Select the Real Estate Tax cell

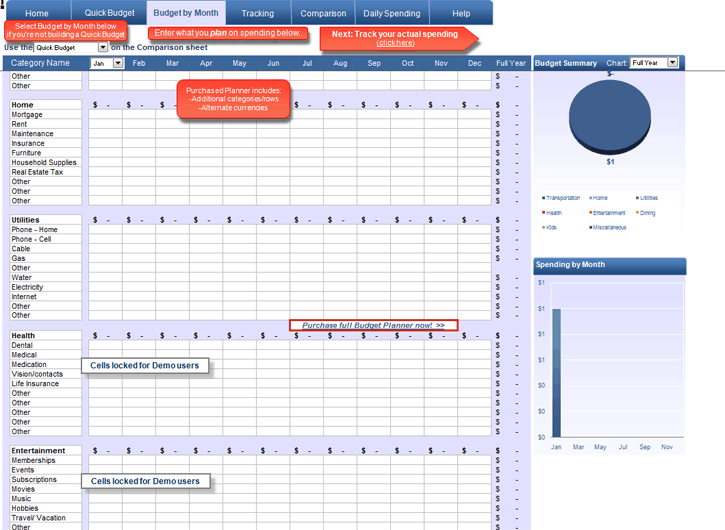point(45,172)
